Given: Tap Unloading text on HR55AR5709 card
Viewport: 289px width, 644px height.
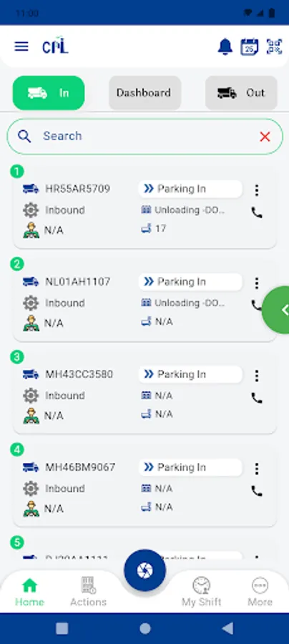Looking at the screenshot, I should click(190, 210).
